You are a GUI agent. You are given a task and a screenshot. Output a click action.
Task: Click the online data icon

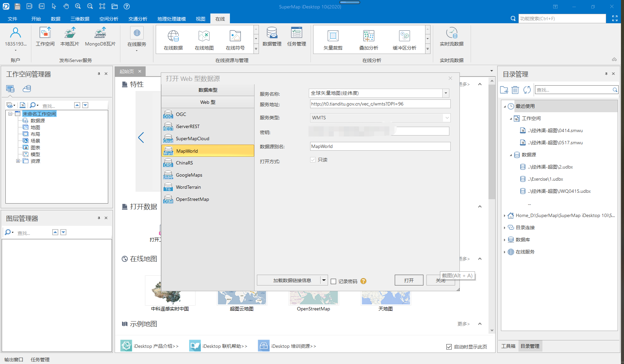(173, 36)
